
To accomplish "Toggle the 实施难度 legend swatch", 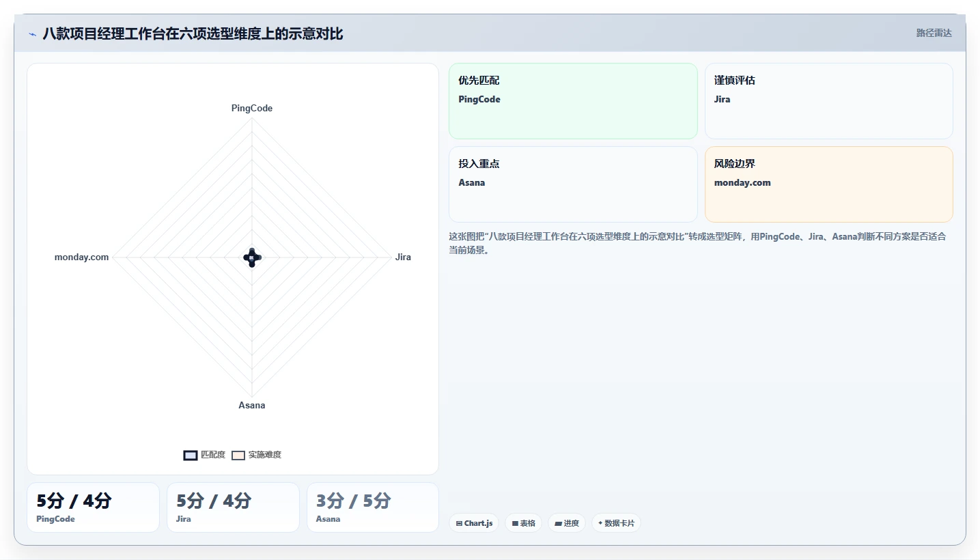I will (238, 456).
